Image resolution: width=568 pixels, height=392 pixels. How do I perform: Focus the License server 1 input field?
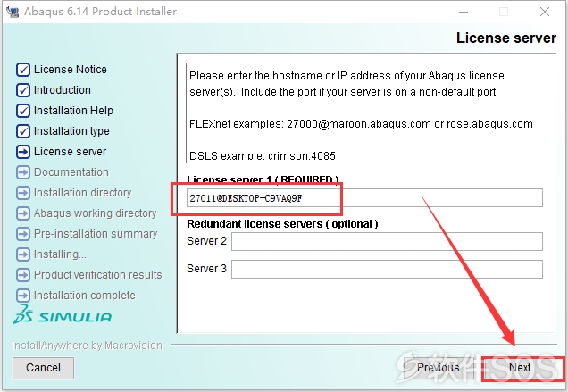(364, 198)
